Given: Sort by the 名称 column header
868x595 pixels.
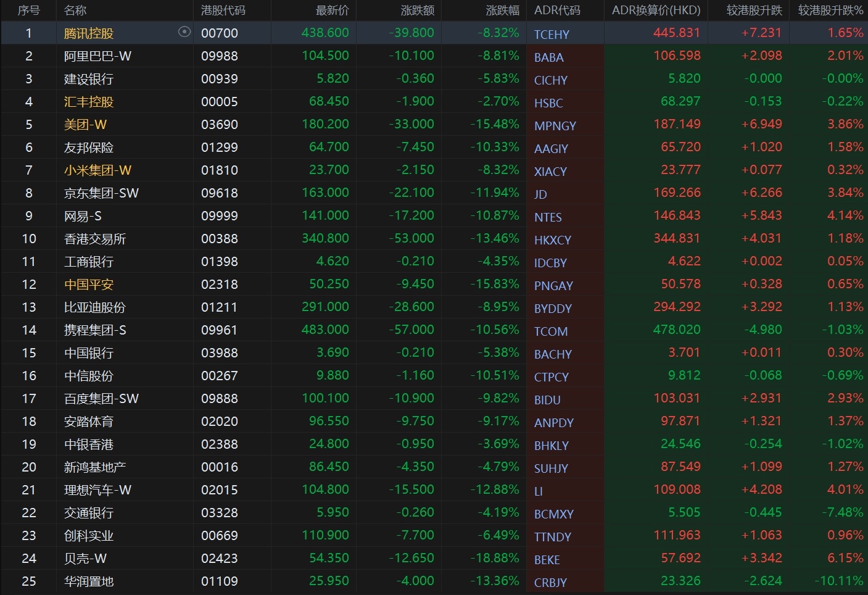Looking at the screenshot, I should click(x=75, y=10).
